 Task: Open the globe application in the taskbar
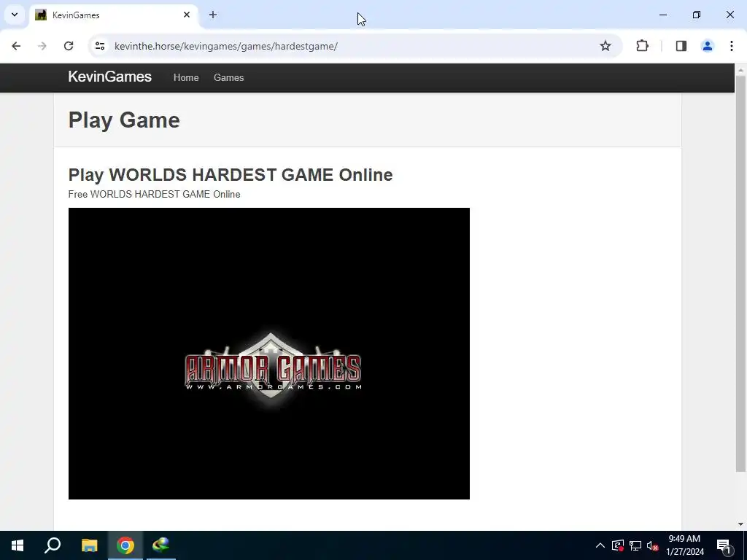[x=161, y=545]
